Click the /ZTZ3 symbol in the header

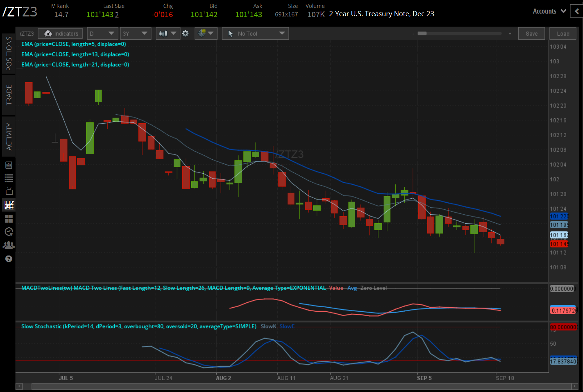(20, 12)
